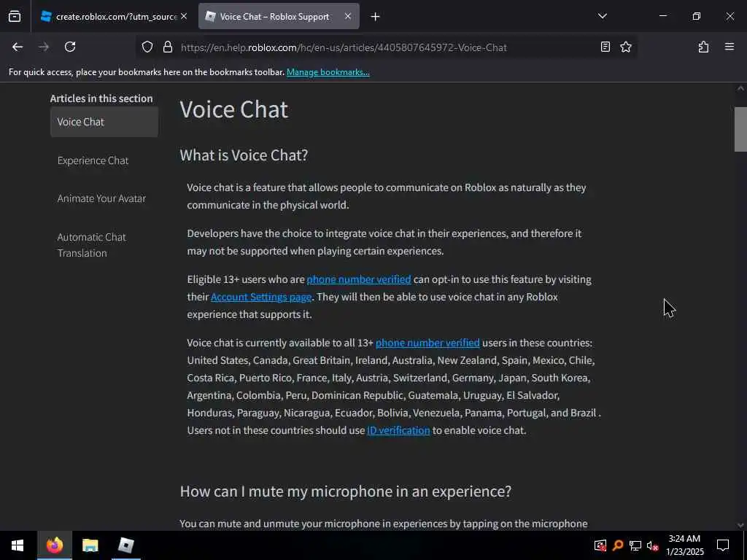Screen dimensions: 747x560
Task: Open the notification center icon
Action: point(723,545)
